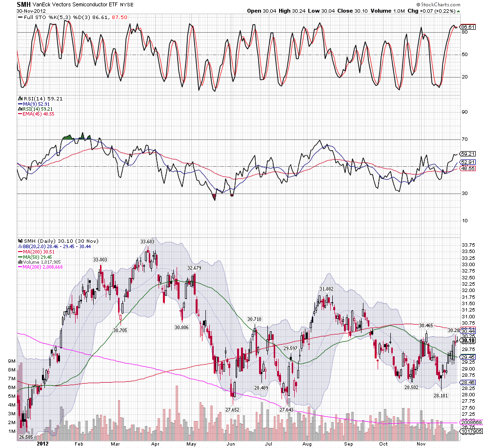Click the 48.55 EMA value tag on right axis
483x448 pixels.
(x=468, y=168)
